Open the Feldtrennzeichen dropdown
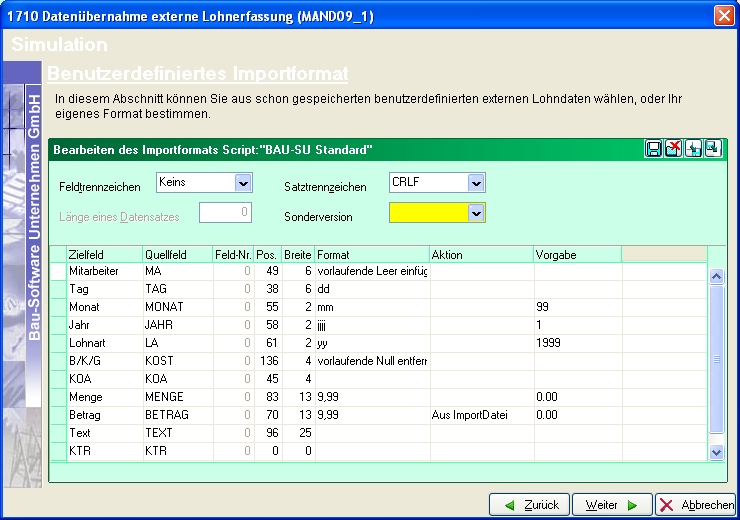 point(243,183)
